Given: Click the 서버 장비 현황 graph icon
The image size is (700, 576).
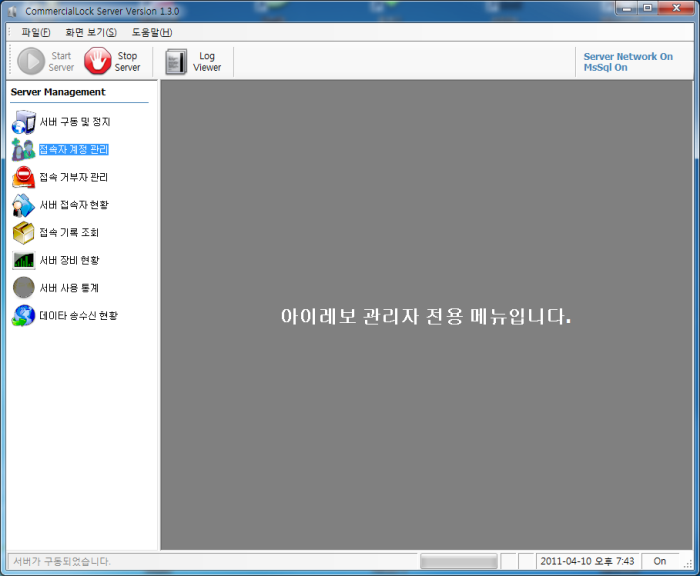Looking at the screenshot, I should click(x=23, y=260).
